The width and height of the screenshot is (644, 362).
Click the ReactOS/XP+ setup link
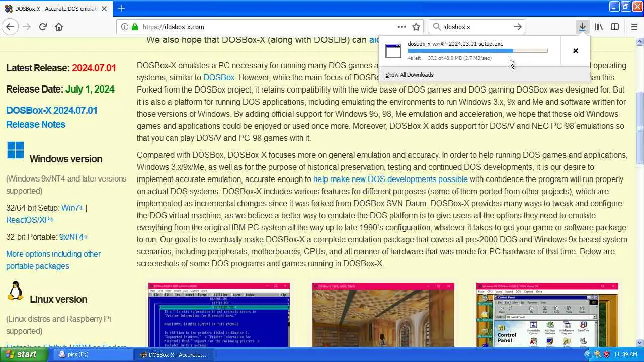[x=30, y=220]
